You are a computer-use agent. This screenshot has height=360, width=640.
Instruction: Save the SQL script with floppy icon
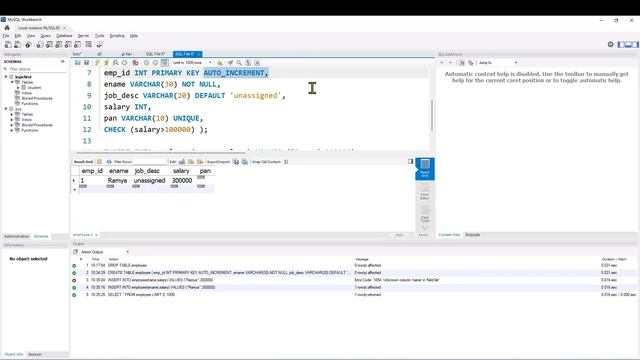coord(87,62)
